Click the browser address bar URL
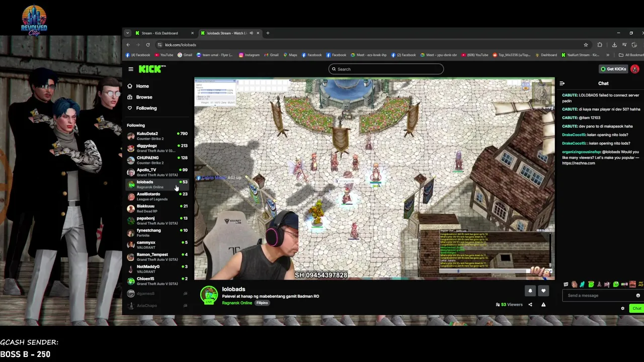 point(181,45)
